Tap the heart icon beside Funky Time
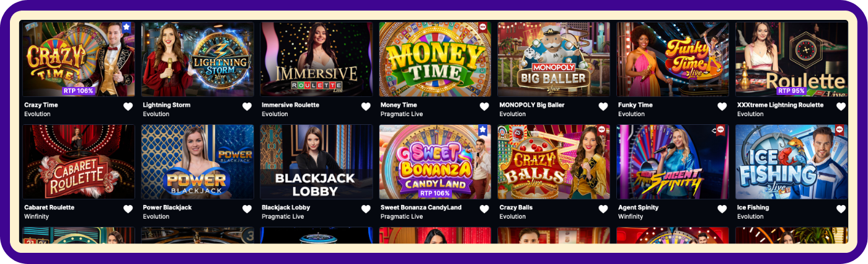The image size is (868, 264). point(722,107)
